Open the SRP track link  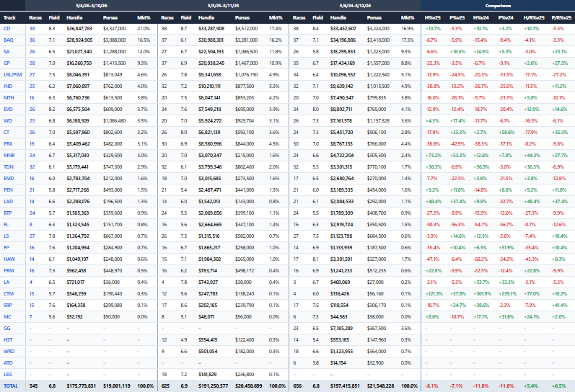tap(8, 306)
